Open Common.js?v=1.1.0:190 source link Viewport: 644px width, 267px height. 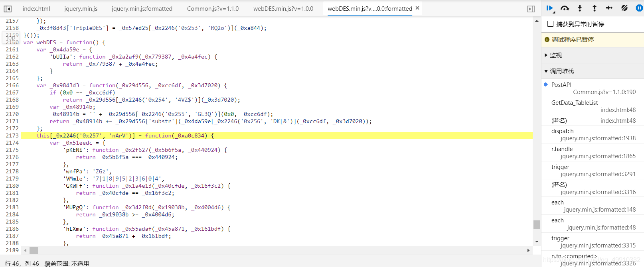604,92
